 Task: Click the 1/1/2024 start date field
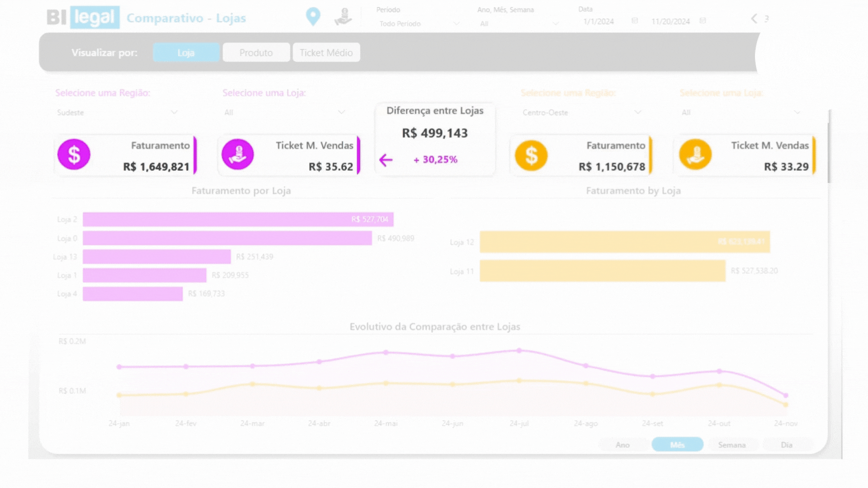(x=598, y=21)
